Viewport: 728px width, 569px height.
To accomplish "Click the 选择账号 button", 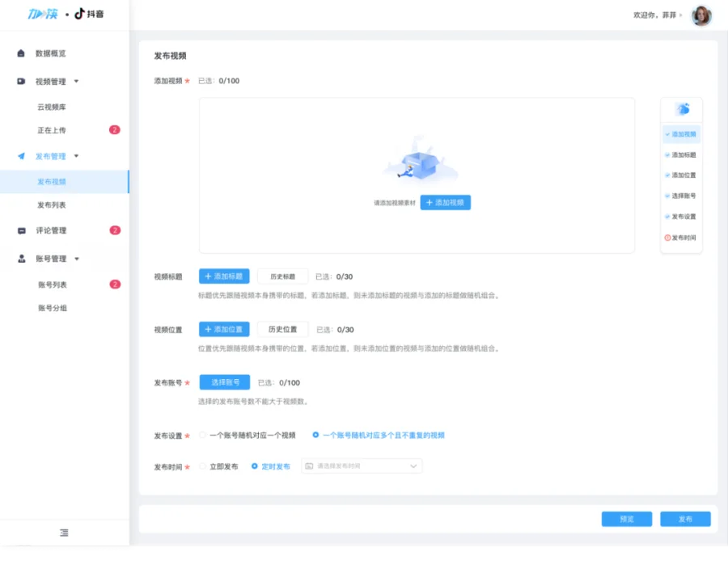I will point(225,382).
